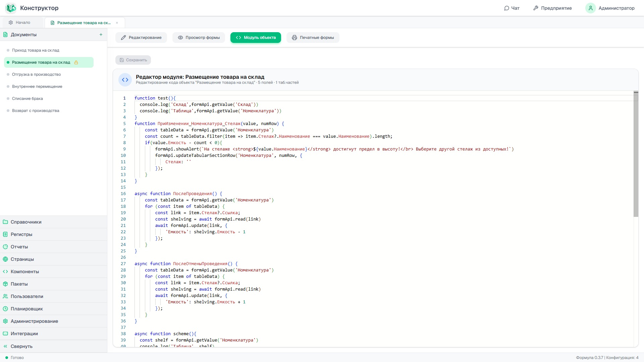Screen dimensions: 644x362
Task: Click the Регистры ledger icon
Action: pyautogui.click(x=5, y=234)
